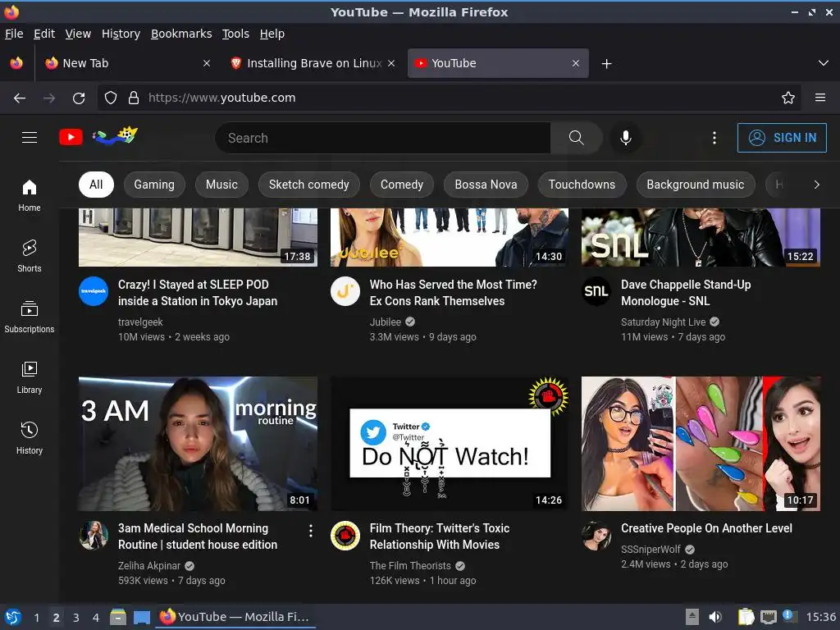840x630 pixels.
Task: Click the YouTube search input field
Action: [382, 138]
